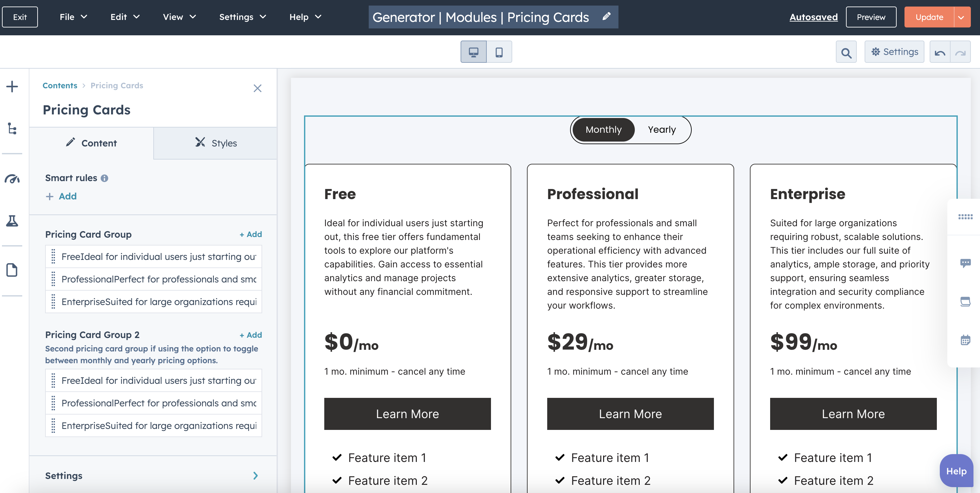Open the Update button dropdown arrow

point(962,17)
